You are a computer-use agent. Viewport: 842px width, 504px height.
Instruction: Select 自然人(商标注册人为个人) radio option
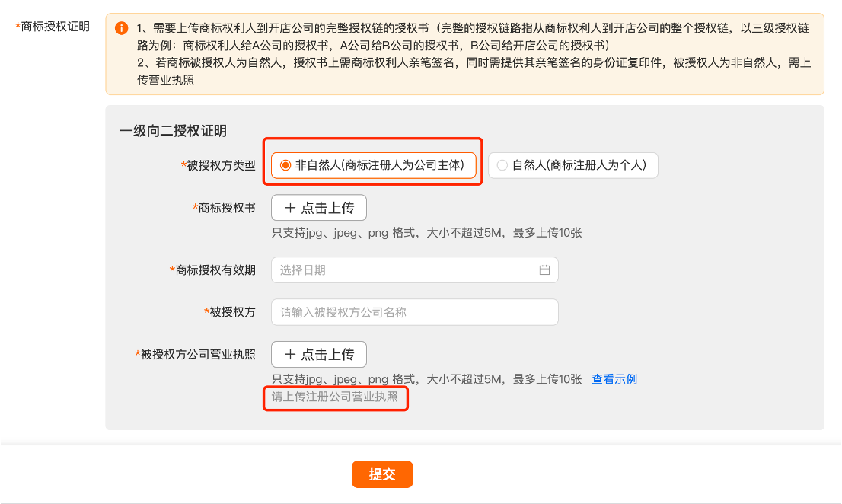(x=502, y=165)
